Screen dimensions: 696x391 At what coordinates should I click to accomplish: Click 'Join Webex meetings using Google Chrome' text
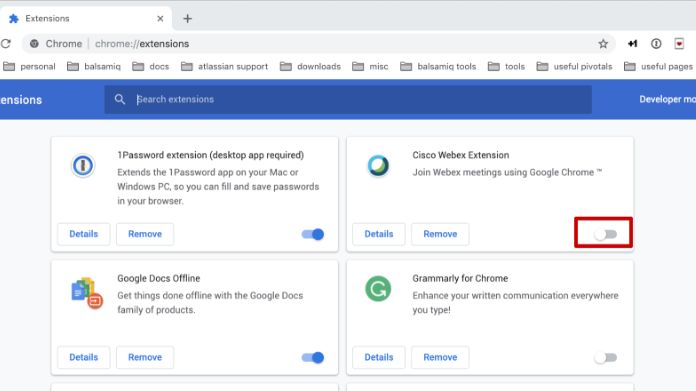pos(507,172)
